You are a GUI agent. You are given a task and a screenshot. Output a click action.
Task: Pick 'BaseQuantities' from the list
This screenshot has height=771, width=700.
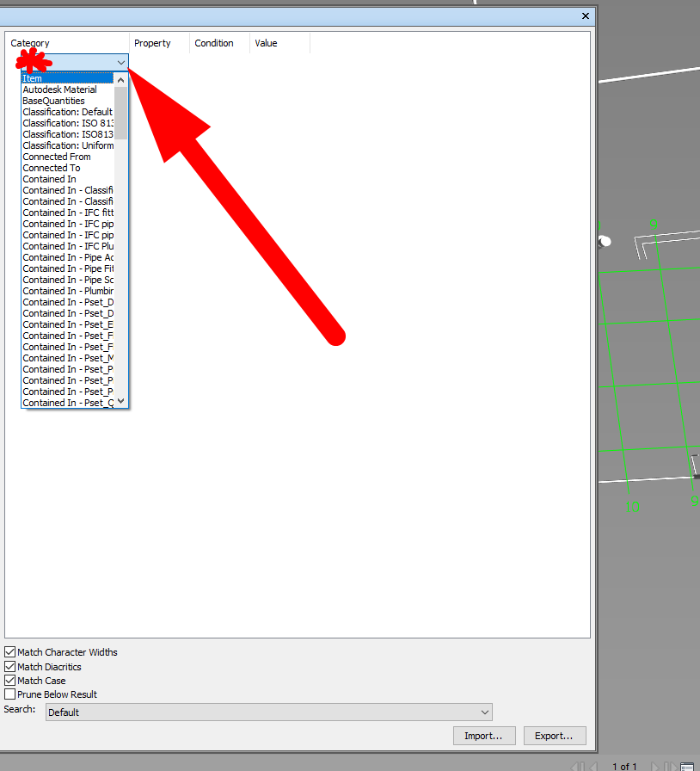(68, 101)
